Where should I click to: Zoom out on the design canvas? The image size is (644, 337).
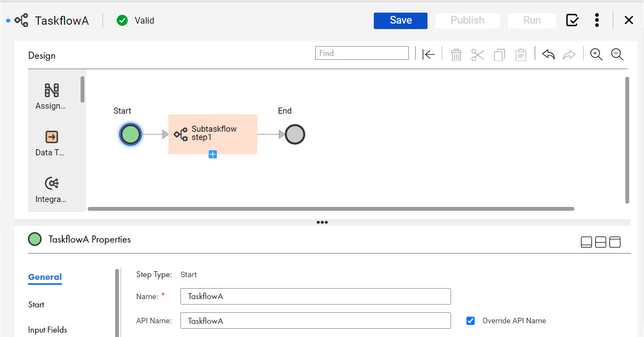pos(617,54)
